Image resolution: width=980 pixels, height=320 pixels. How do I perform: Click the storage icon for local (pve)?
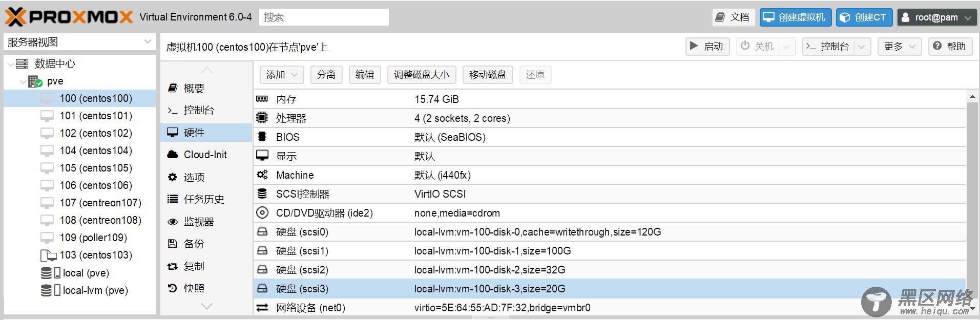click(x=50, y=273)
